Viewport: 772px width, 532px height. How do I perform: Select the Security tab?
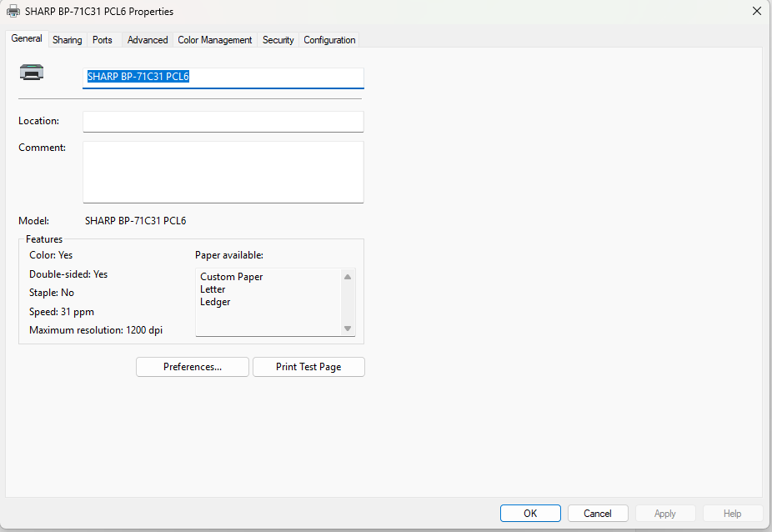pos(278,40)
